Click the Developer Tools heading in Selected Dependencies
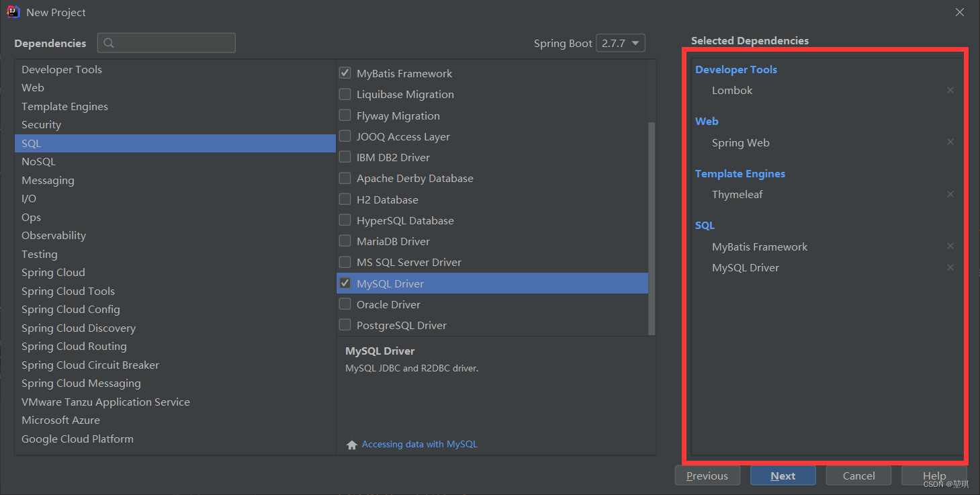This screenshot has width=980, height=495. [x=736, y=69]
